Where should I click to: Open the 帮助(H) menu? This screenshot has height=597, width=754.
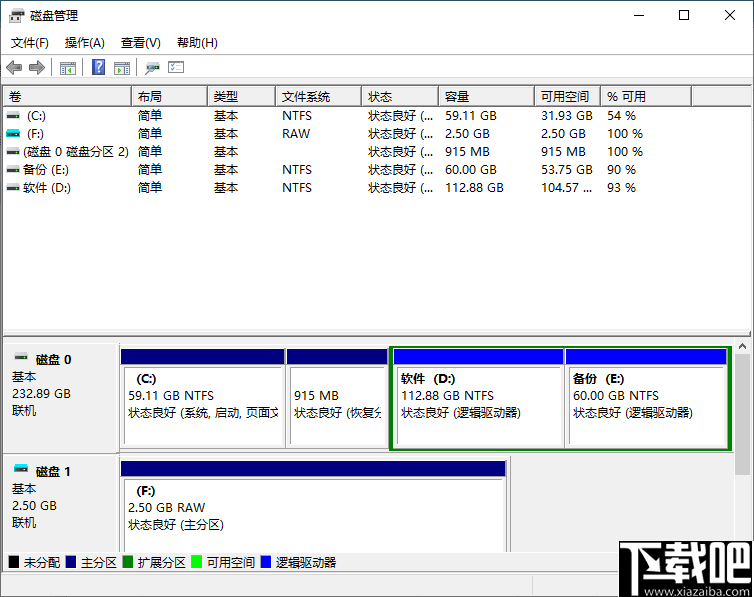point(197,43)
